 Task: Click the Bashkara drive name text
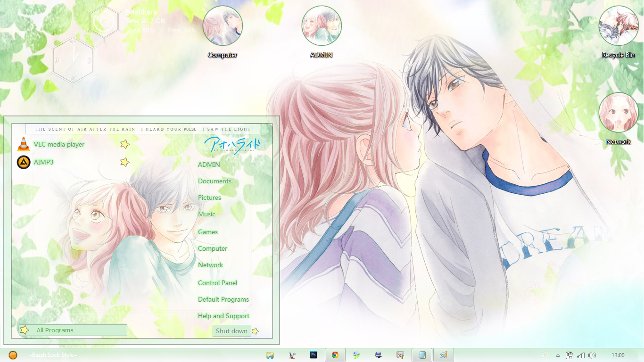click(141, 12)
